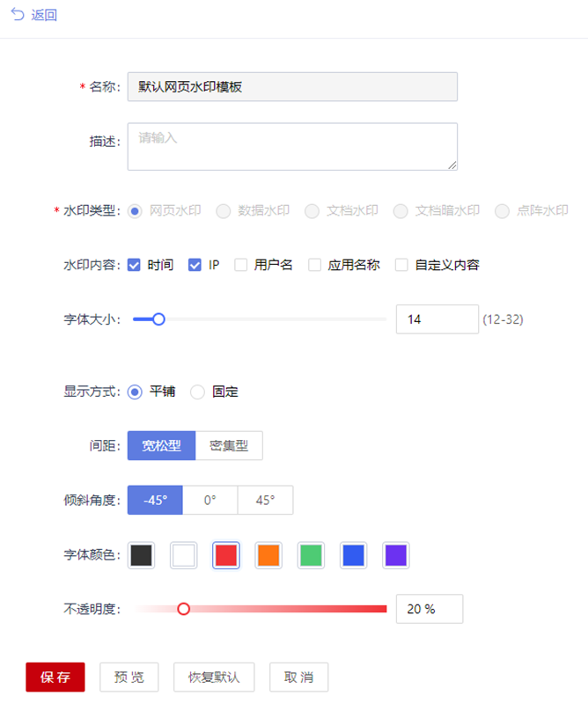Select the 点阵水印 radio button
This screenshot has width=588, height=703.
tap(502, 210)
